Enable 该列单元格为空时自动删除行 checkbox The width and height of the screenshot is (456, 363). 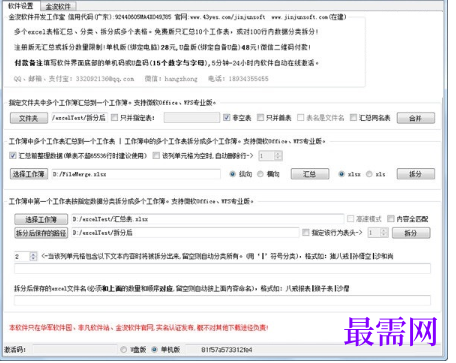click(156, 156)
